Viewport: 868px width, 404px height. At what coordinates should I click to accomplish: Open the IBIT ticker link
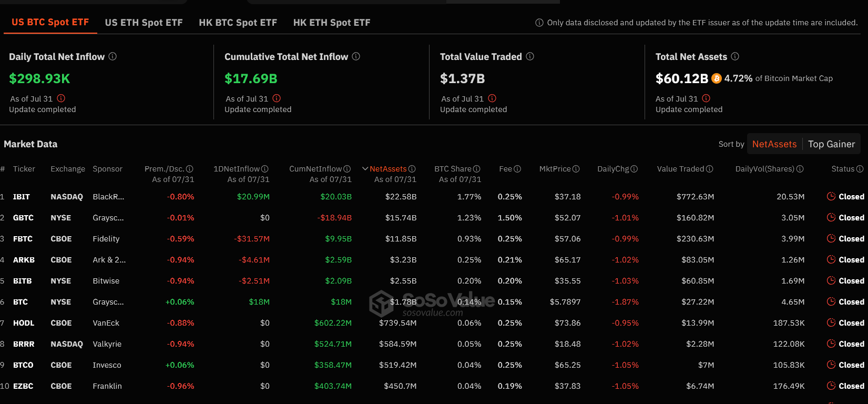pos(22,197)
